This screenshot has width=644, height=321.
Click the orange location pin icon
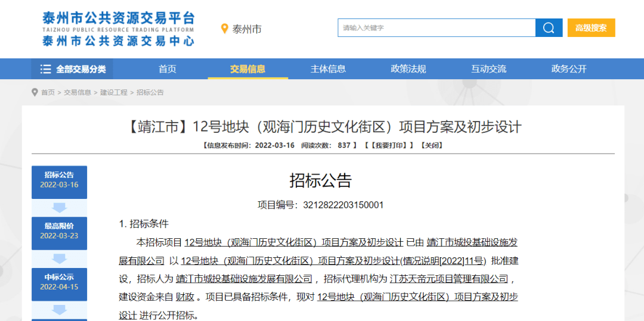(225, 29)
